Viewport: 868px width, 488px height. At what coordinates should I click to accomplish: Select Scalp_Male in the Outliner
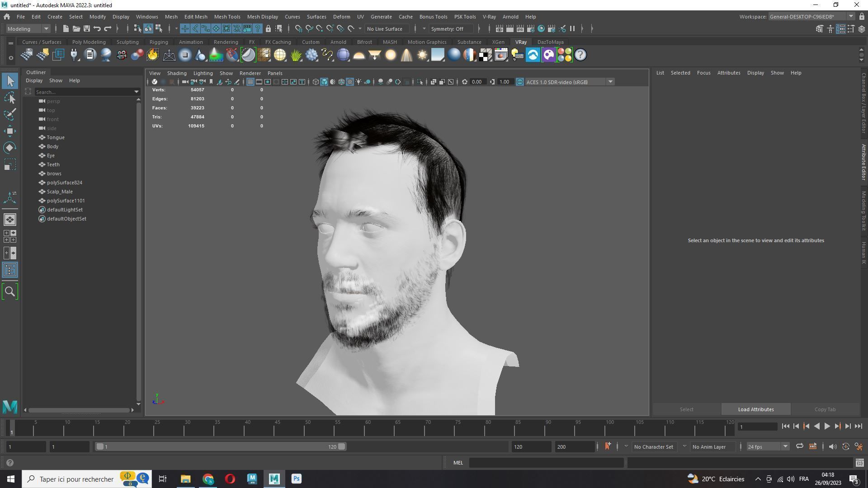point(60,192)
